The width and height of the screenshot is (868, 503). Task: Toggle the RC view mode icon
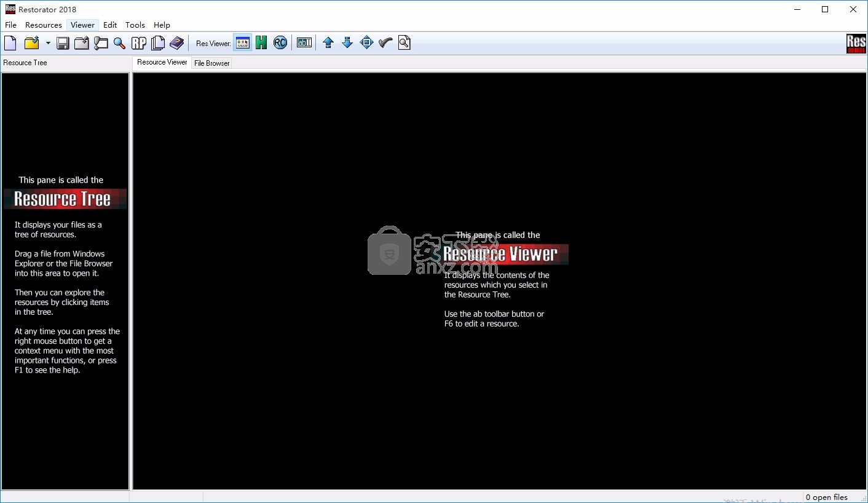coord(280,43)
